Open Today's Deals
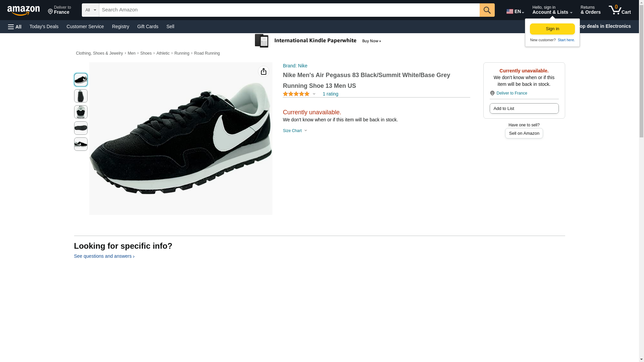 point(44,26)
